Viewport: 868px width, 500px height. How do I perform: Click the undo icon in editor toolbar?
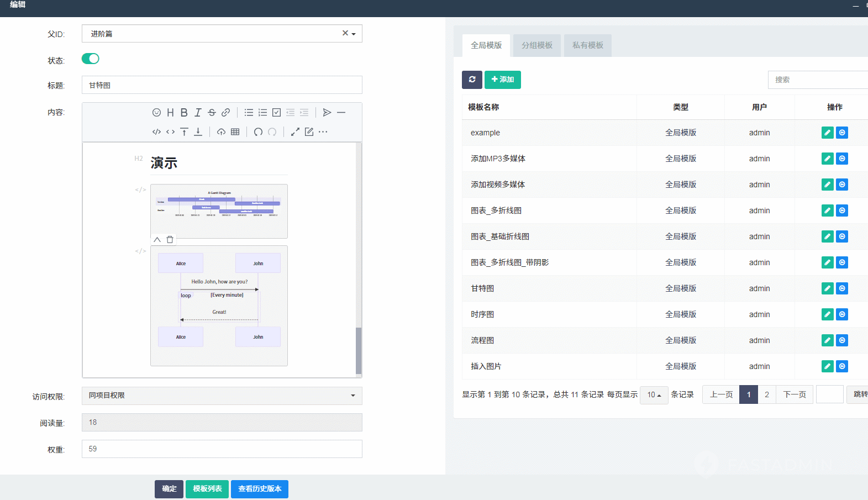tap(258, 132)
